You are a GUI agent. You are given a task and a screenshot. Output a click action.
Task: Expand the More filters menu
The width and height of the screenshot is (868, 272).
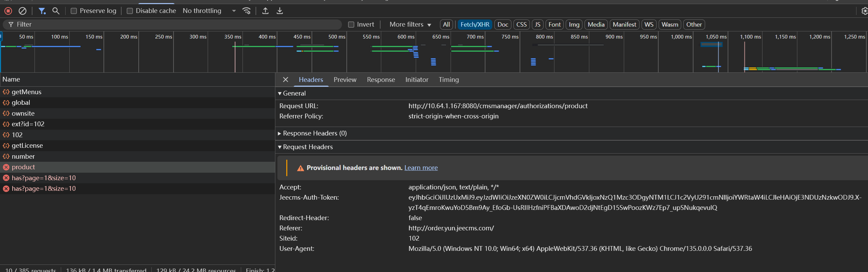[410, 25]
